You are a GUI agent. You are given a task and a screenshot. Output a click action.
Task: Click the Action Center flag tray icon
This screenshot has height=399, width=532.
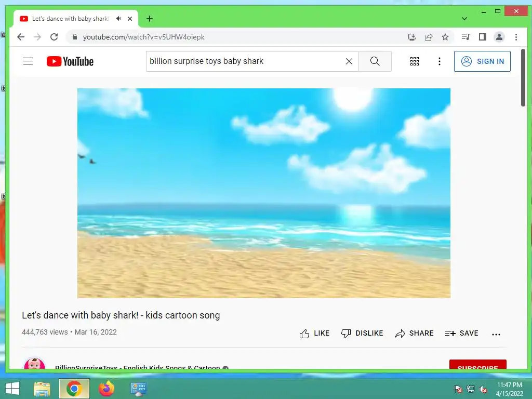pos(458,389)
